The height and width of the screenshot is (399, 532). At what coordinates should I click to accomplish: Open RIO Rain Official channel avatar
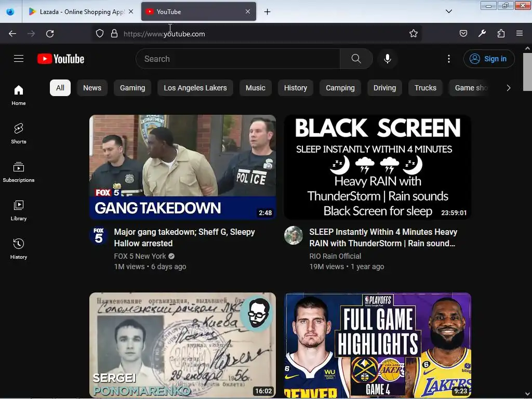[x=294, y=235]
